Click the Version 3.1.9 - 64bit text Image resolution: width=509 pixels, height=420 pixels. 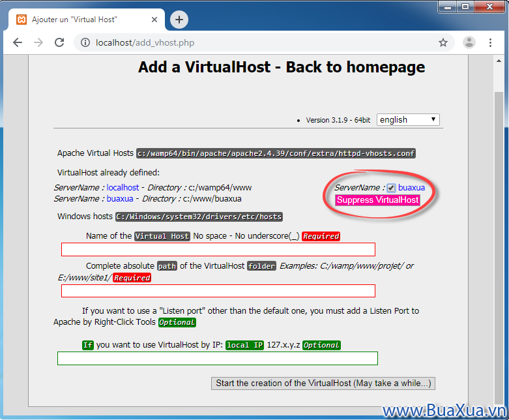[x=338, y=120]
